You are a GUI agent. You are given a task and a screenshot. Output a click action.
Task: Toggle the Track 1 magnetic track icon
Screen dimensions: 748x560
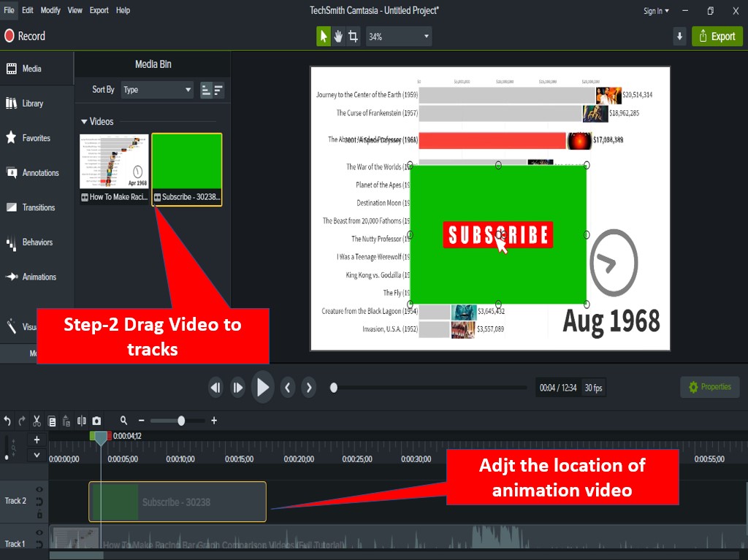39,544
